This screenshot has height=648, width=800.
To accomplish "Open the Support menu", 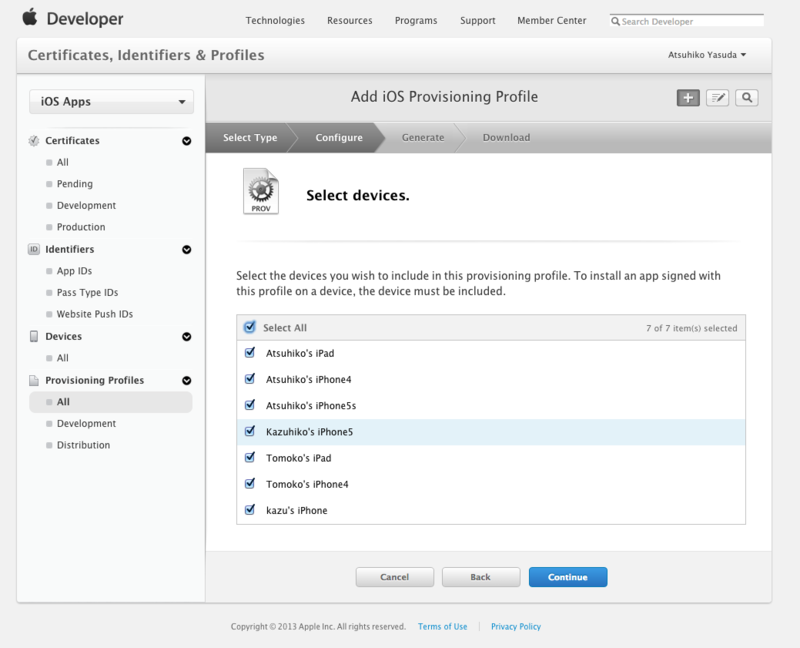I will pos(478,20).
